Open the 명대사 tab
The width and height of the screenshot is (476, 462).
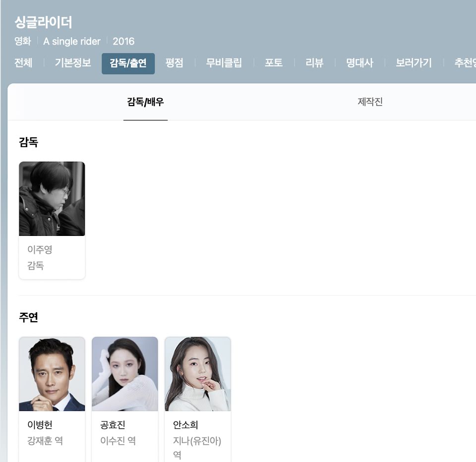(x=359, y=63)
